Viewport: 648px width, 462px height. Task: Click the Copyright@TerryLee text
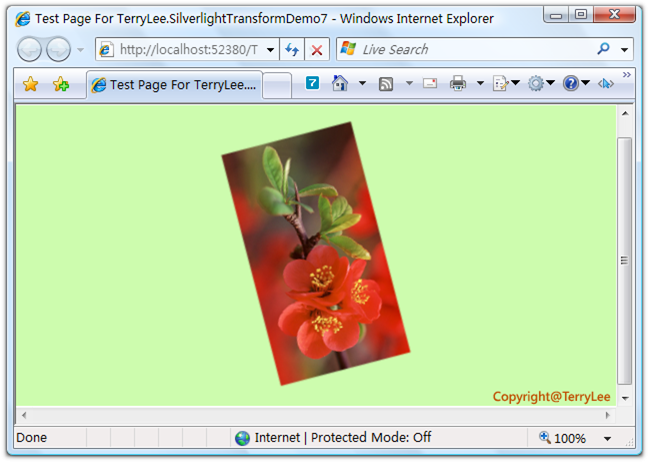click(551, 396)
